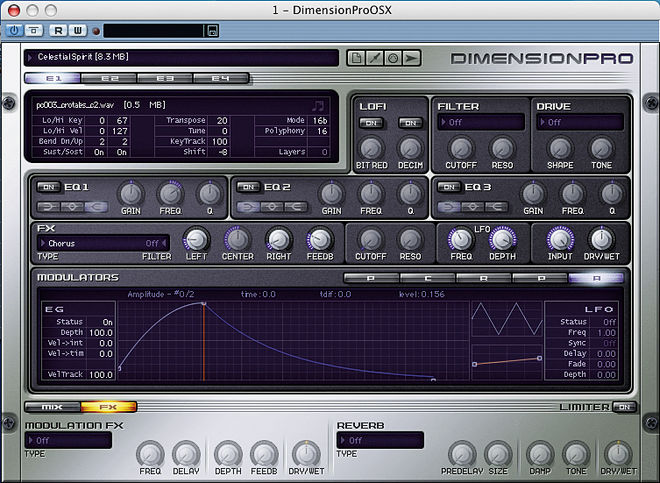
Task: Click the circle icon in program toolbar
Action: tap(393, 58)
